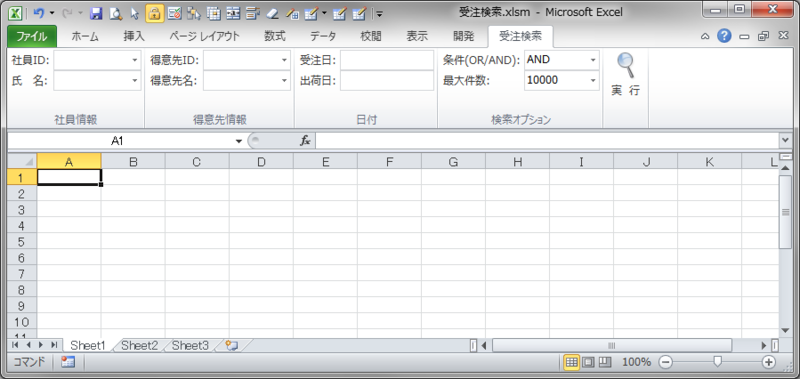Click the table header rows icon
Image resolution: width=800 pixels, height=379 pixels.
[233, 13]
